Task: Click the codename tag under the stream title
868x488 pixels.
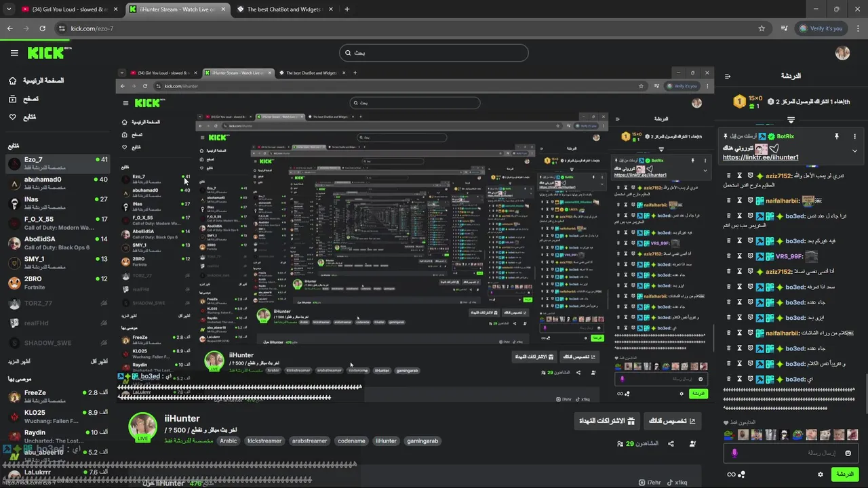Action: click(351, 441)
